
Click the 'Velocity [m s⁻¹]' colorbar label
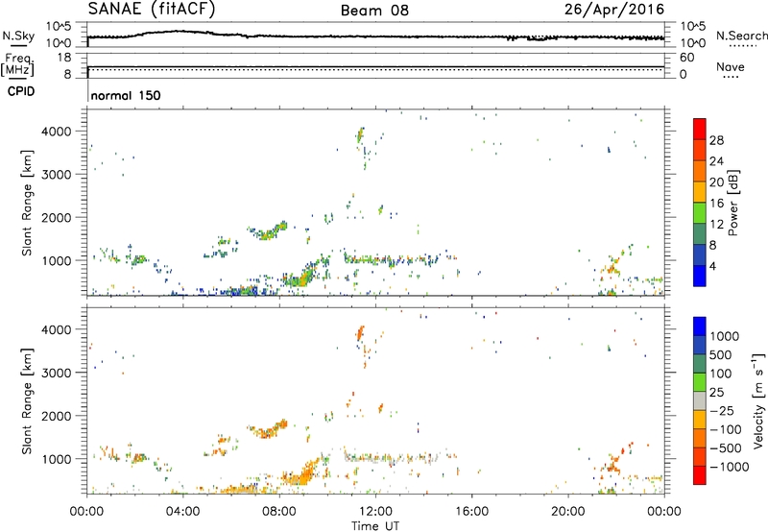coord(758,400)
